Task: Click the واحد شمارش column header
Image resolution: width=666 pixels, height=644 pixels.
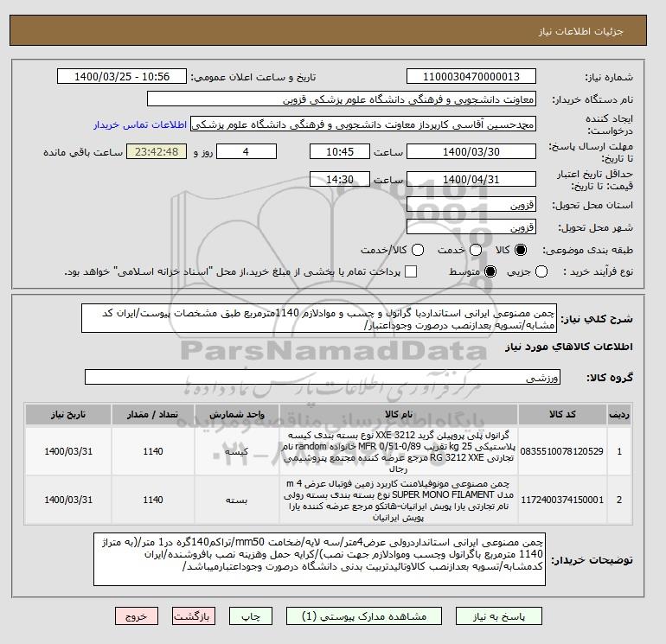Action: point(237,414)
